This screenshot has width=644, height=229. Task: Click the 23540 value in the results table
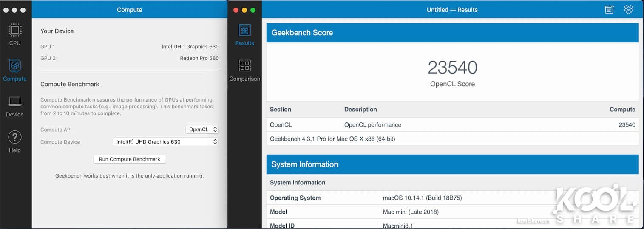(x=627, y=125)
